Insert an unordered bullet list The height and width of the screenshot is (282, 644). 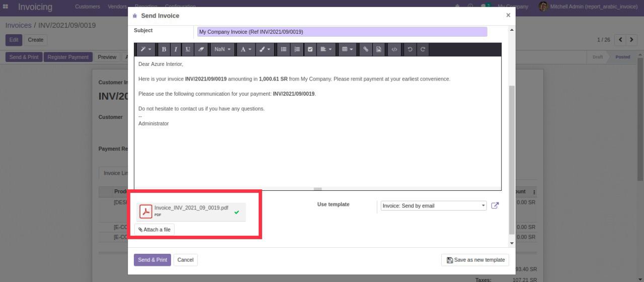pos(284,49)
